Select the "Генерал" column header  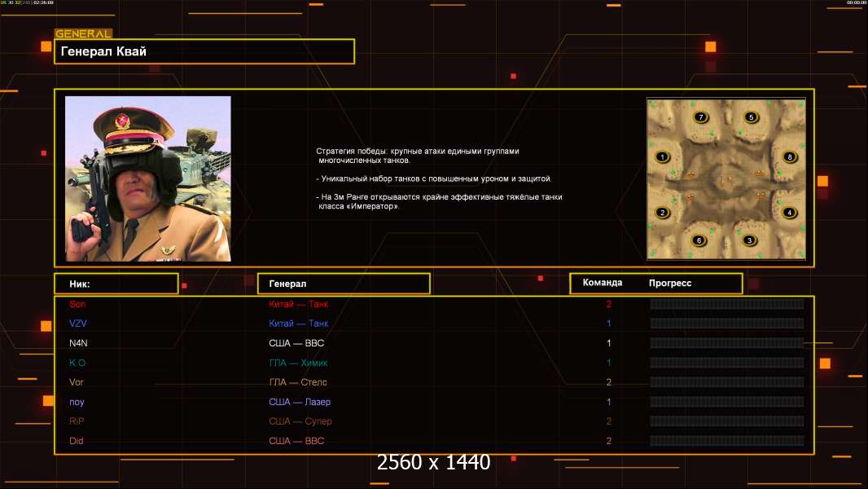click(x=343, y=284)
